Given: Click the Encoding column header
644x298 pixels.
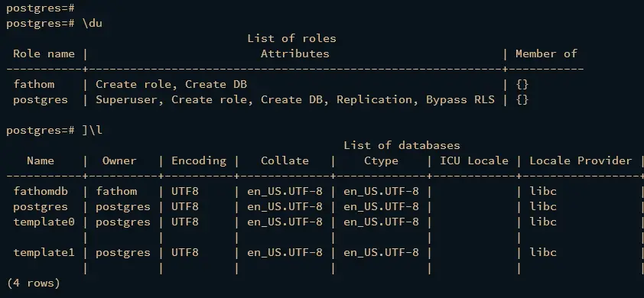Looking at the screenshot, I should [199, 161].
